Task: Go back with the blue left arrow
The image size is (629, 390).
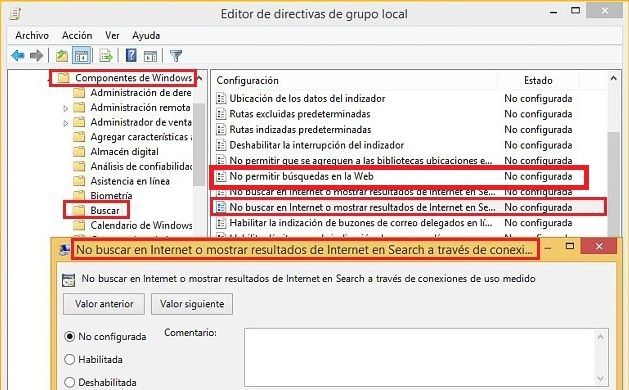Action: point(18,55)
